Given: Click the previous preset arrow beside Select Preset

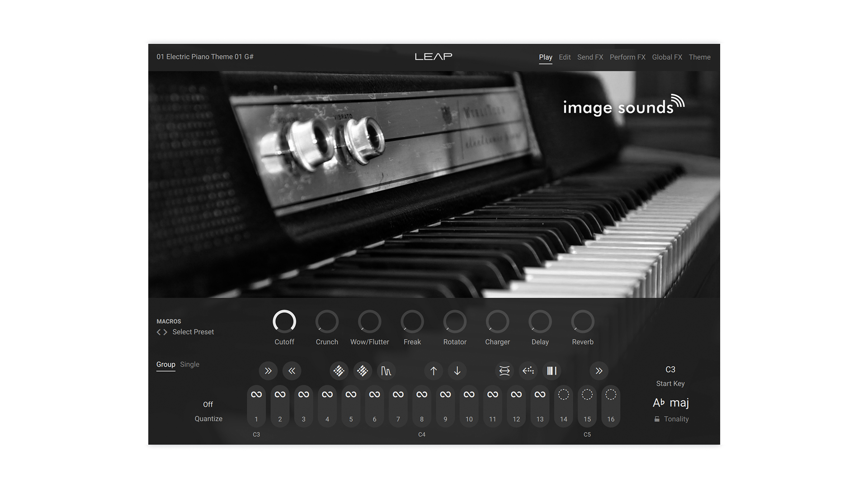Looking at the screenshot, I should pyautogui.click(x=158, y=332).
